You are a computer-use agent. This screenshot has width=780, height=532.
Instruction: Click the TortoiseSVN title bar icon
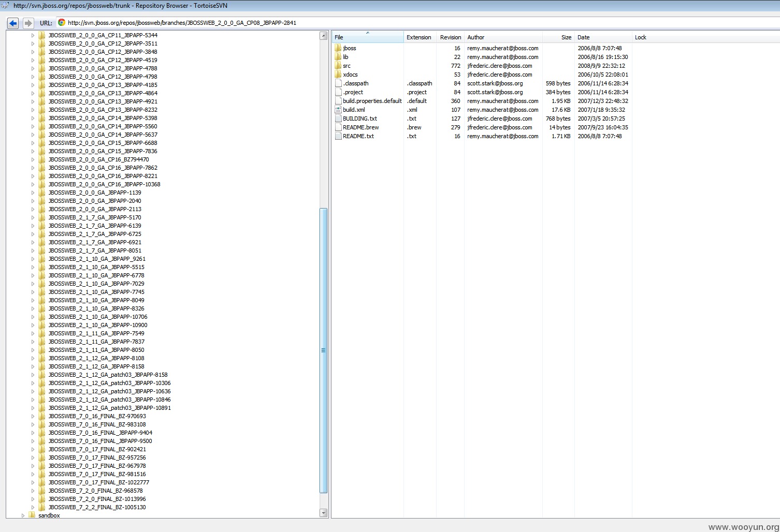click(x=5, y=5)
